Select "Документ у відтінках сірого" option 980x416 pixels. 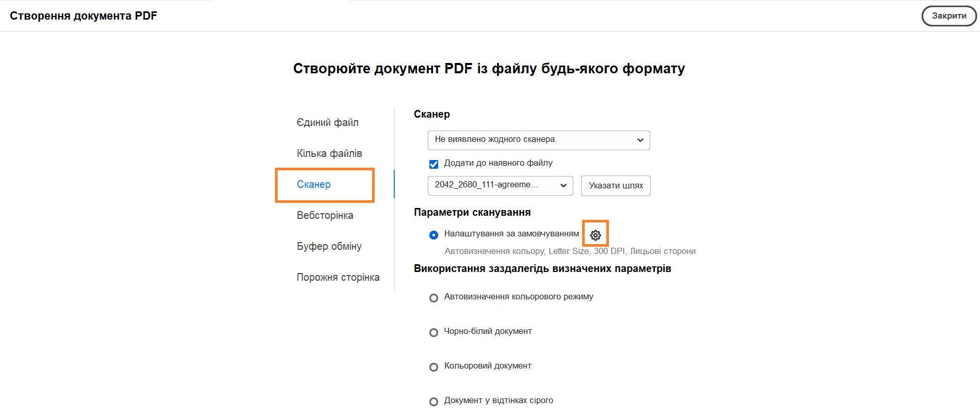(433, 402)
